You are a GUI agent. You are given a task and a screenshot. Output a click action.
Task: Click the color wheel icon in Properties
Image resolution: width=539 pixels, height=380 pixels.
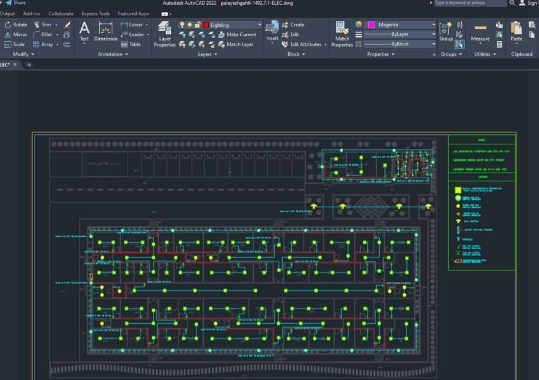point(359,24)
